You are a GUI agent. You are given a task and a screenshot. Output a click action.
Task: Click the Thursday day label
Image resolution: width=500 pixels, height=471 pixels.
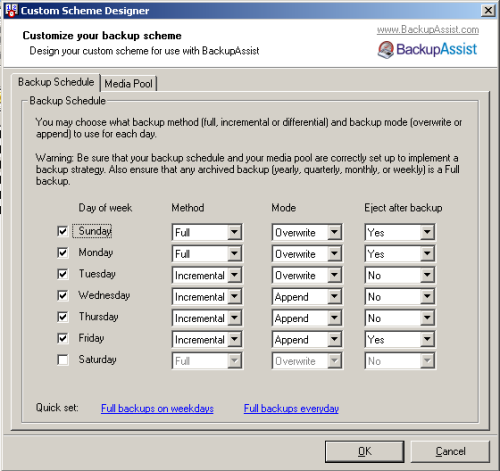99,317
